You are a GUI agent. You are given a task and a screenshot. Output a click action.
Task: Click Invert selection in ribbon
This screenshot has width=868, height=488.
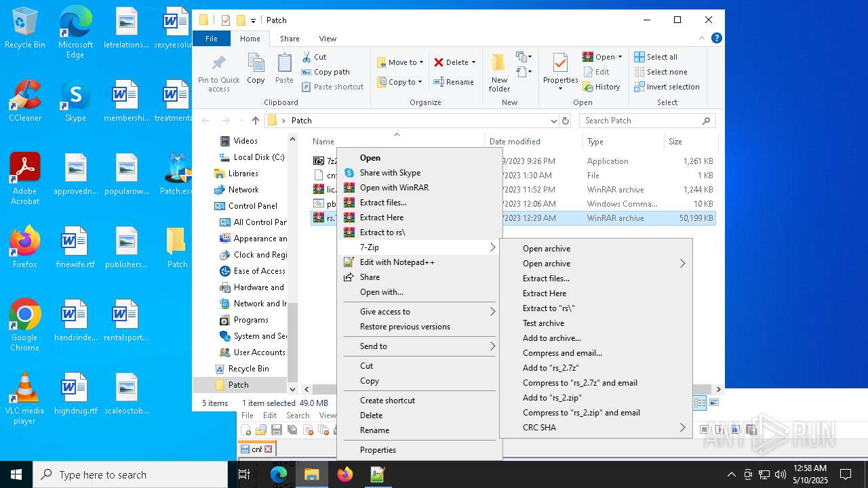click(x=667, y=87)
